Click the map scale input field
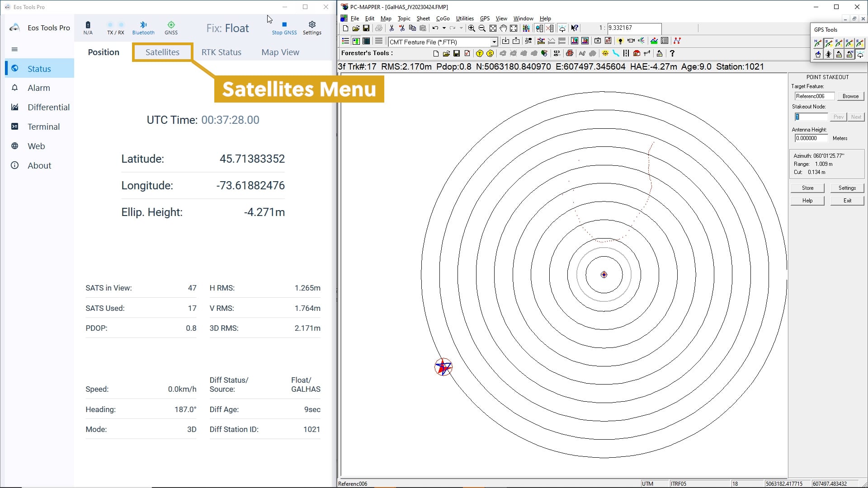The height and width of the screenshot is (488, 868). (634, 28)
